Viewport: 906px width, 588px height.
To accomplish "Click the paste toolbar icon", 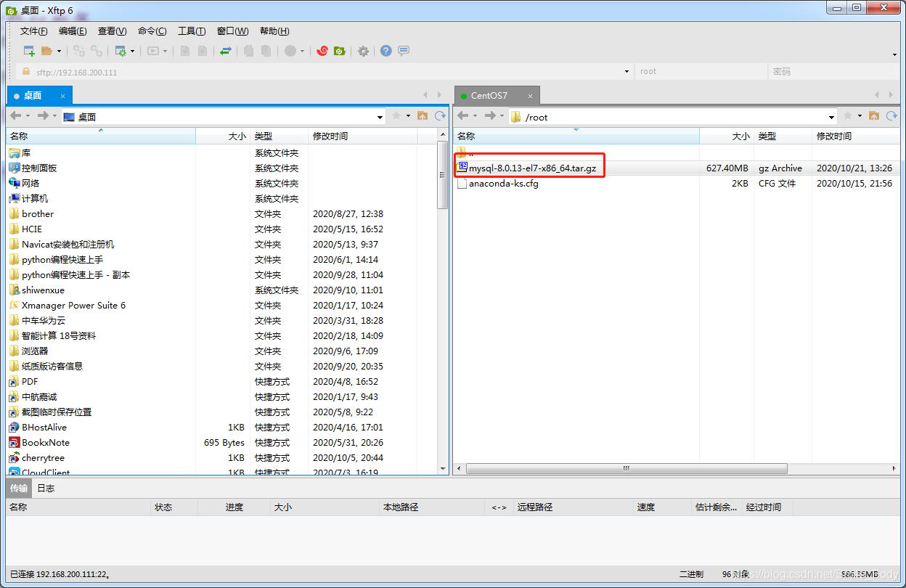I will click(x=266, y=51).
